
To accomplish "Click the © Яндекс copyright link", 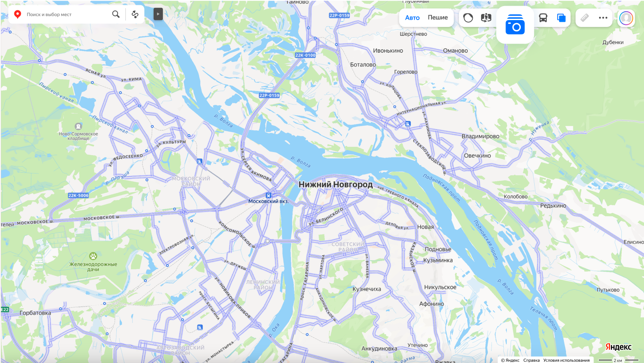I will (510, 360).
